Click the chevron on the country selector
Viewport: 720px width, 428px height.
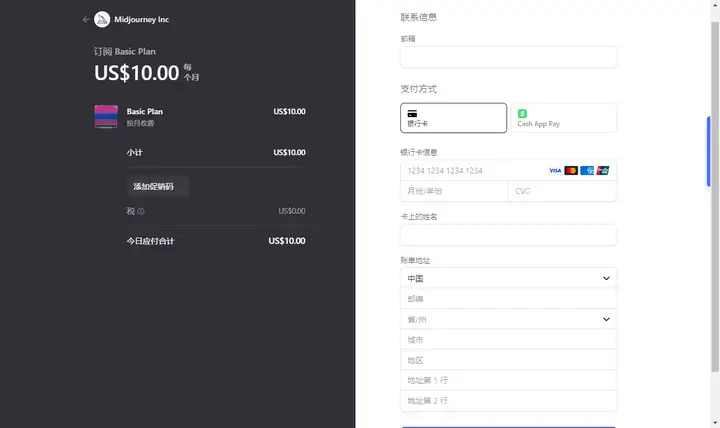click(606, 278)
